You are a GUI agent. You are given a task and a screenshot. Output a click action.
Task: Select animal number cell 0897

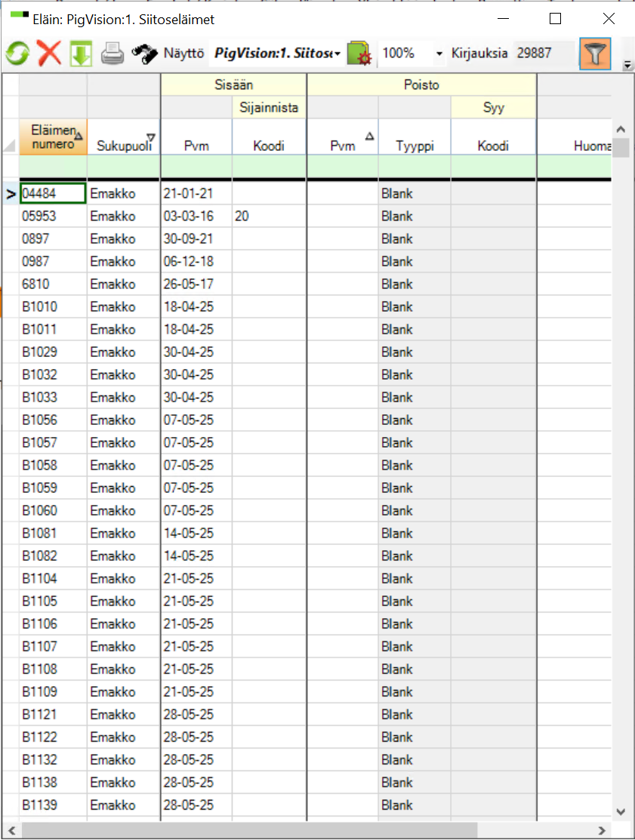click(x=53, y=238)
